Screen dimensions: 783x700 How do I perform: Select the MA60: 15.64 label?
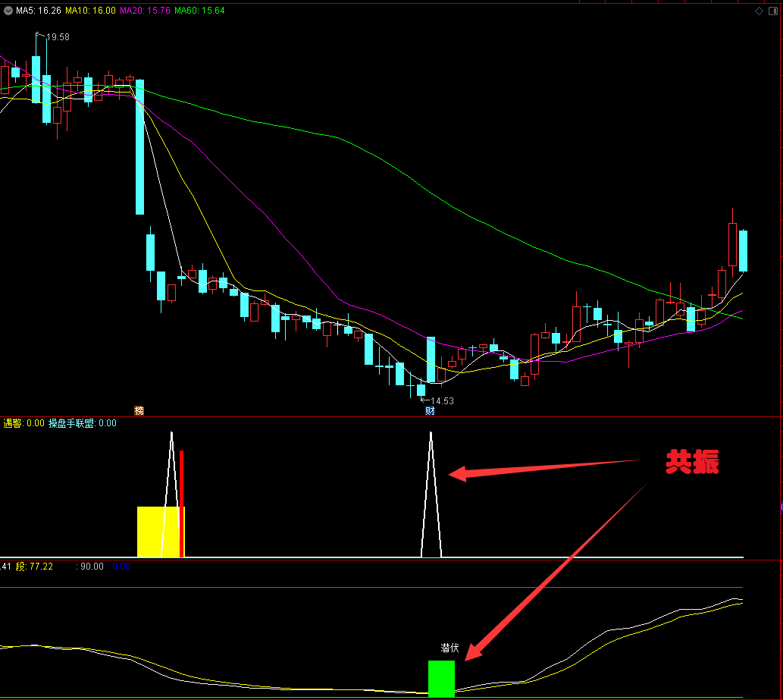point(199,11)
